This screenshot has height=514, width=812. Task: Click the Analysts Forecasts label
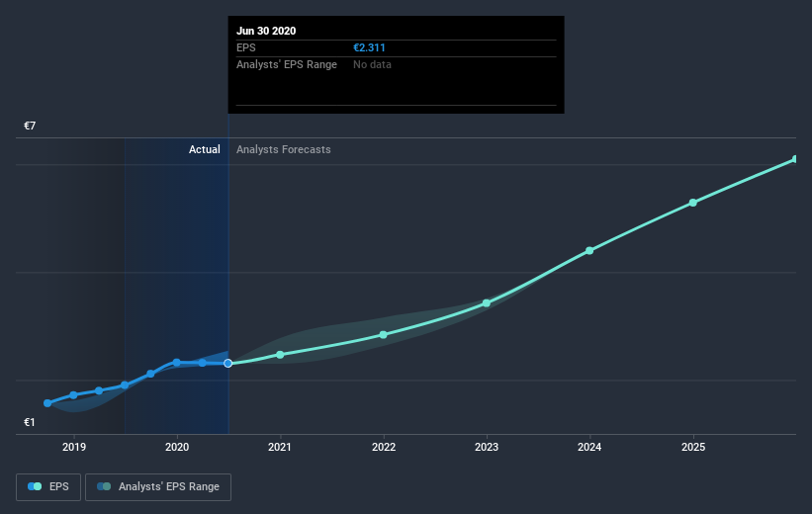(283, 149)
